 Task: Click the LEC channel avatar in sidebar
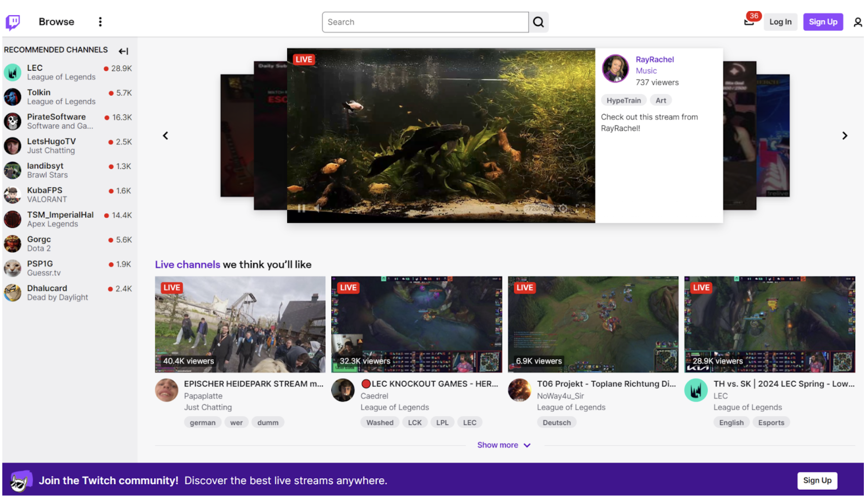point(12,72)
